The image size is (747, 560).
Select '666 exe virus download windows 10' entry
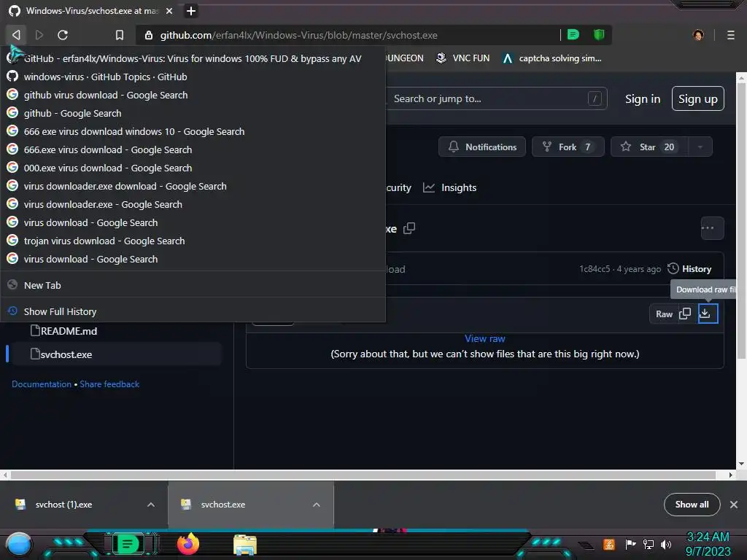click(193, 131)
